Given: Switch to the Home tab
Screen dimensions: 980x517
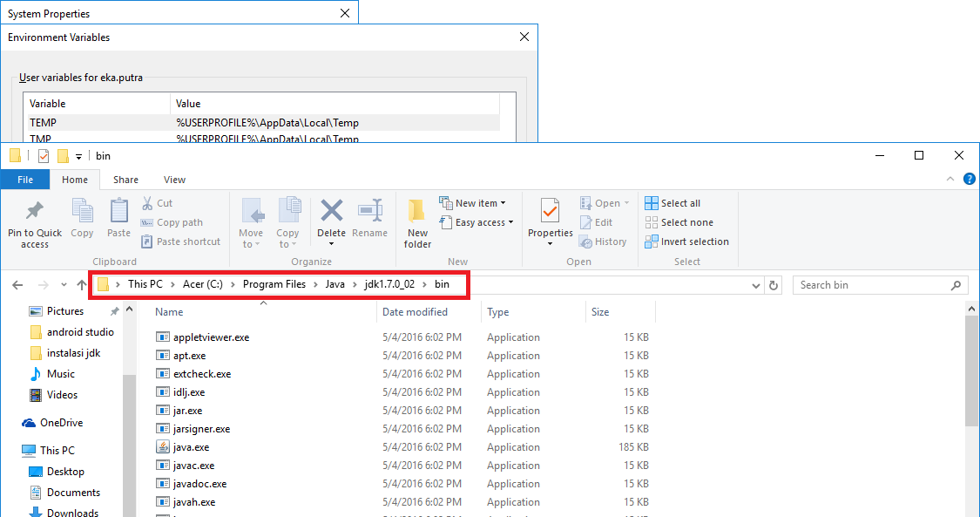Looking at the screenshot, I should [74, 180].
